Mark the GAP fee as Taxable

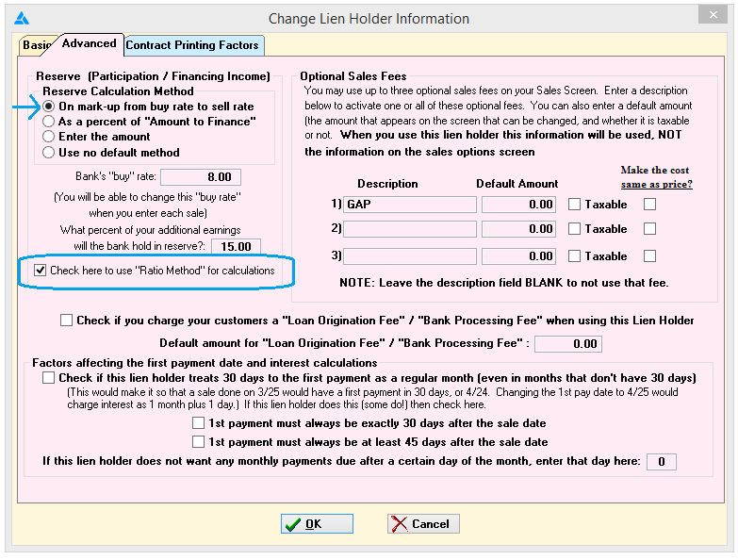coord(574,205)
